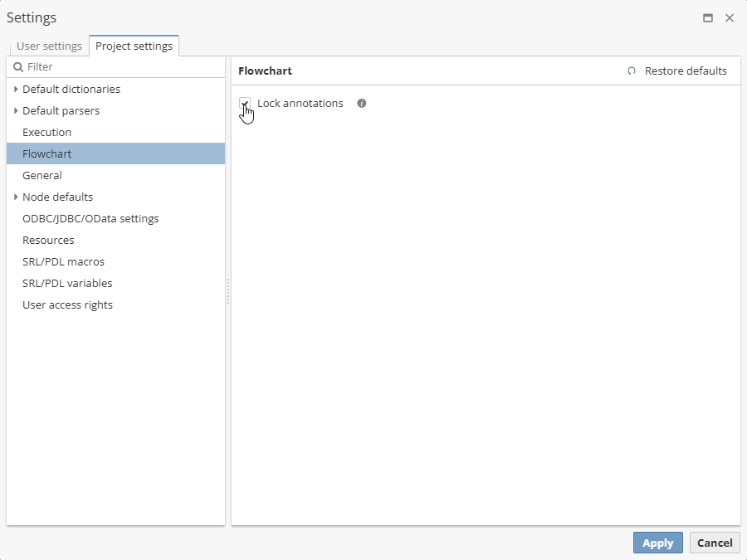Click the magnifier icon in the Filter box

pyautogui.click(x=18, y=67)
